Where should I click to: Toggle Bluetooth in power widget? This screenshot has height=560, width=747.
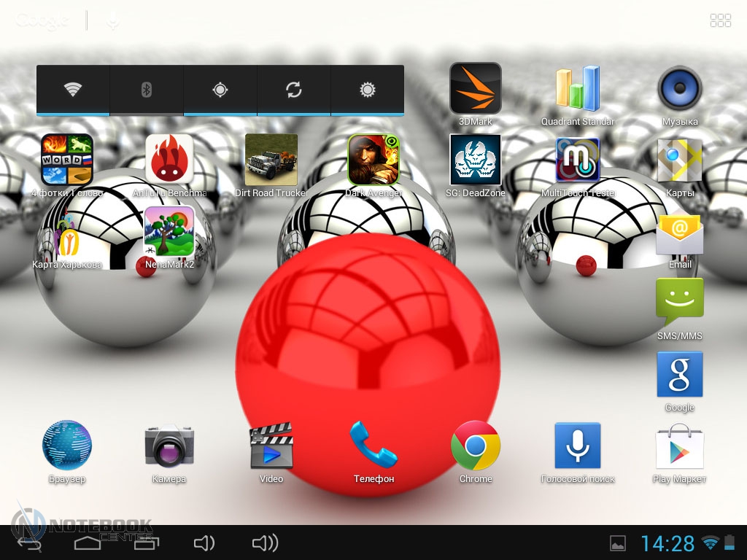[146, 90]
